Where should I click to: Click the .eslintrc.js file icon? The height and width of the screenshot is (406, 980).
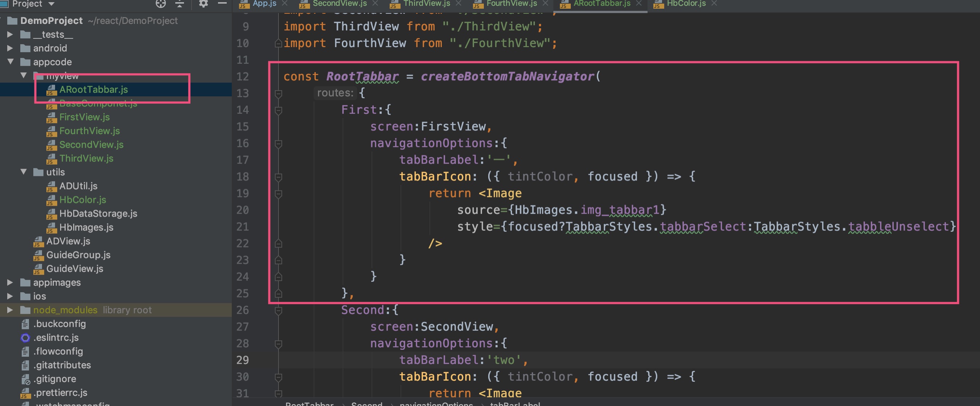25,338
